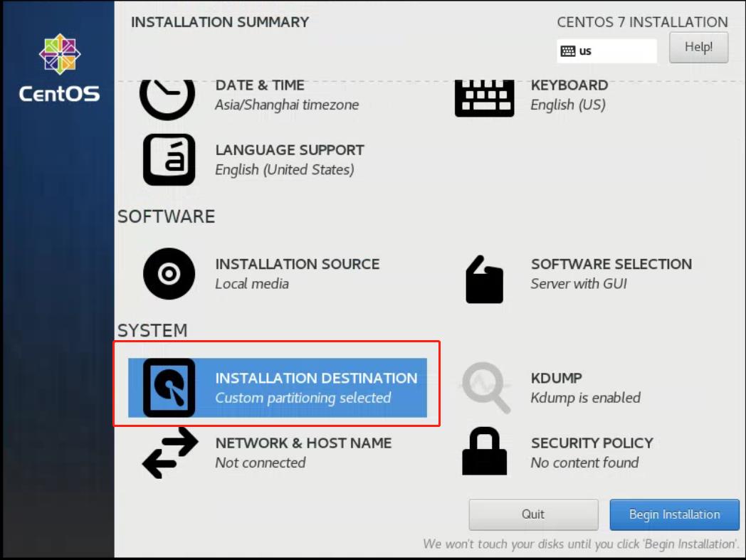Open Language Support via its letter icon
Screen dimensions: 746x560
169,159
